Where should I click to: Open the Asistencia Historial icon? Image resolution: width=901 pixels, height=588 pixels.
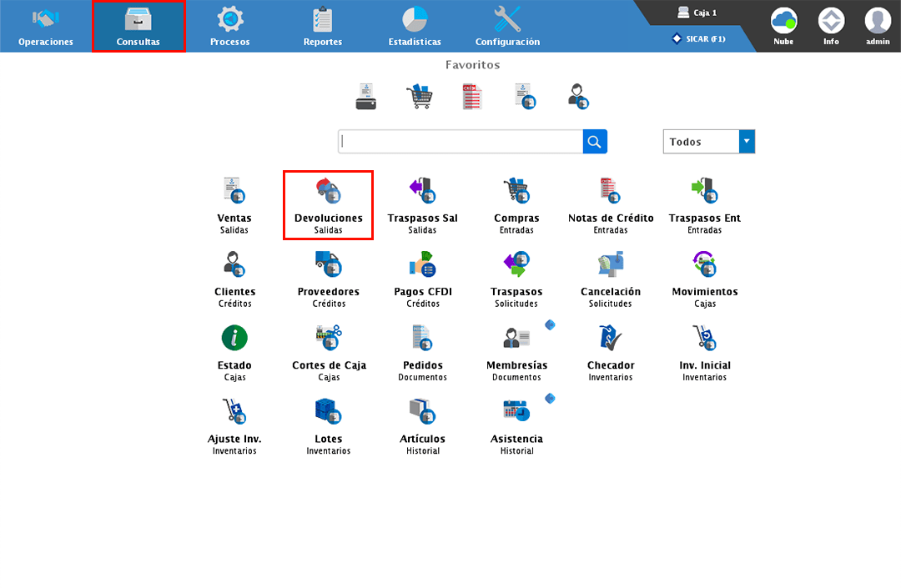tap(516, 412)
